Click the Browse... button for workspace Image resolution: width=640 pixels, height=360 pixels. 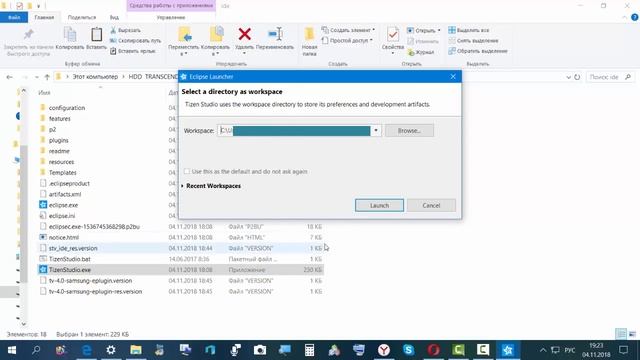coord(409,131)
